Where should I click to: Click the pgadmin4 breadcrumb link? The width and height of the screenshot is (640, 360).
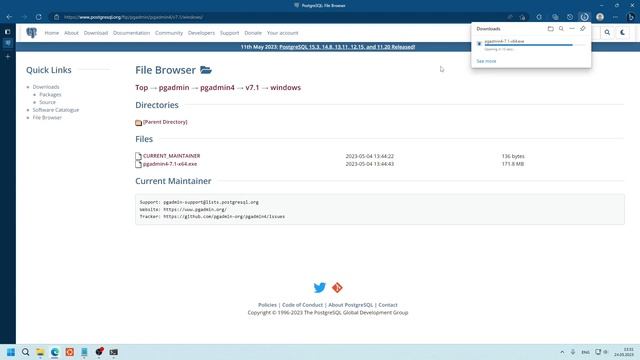click(217, 87)
